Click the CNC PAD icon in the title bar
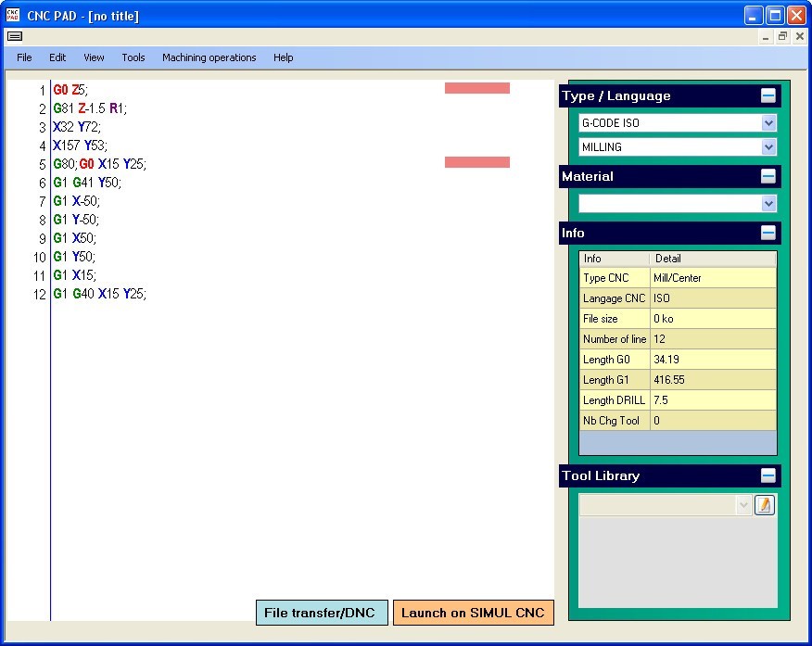Viewport: 812px width, 646px height. pyautogui.click(x=12, y=14)
